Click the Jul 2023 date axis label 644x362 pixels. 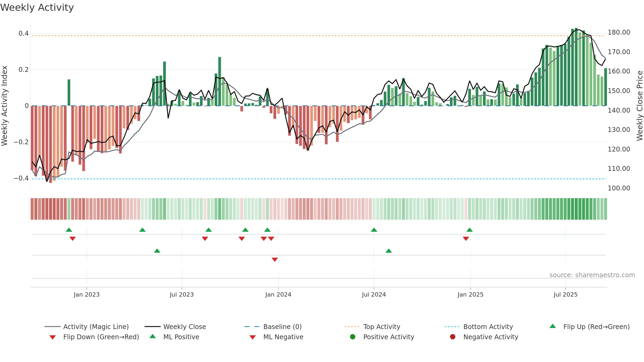coord(182,295)
